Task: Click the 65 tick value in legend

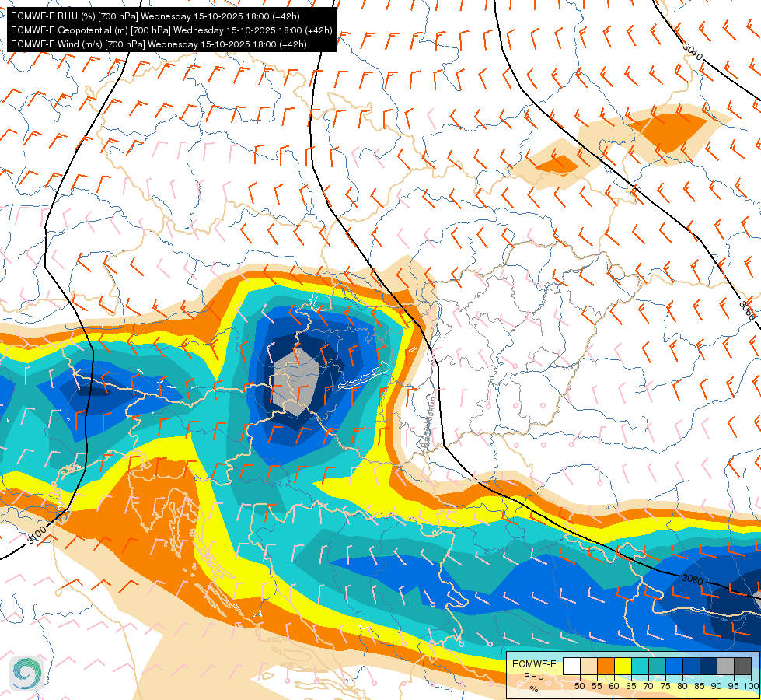Action: (631, 687)
